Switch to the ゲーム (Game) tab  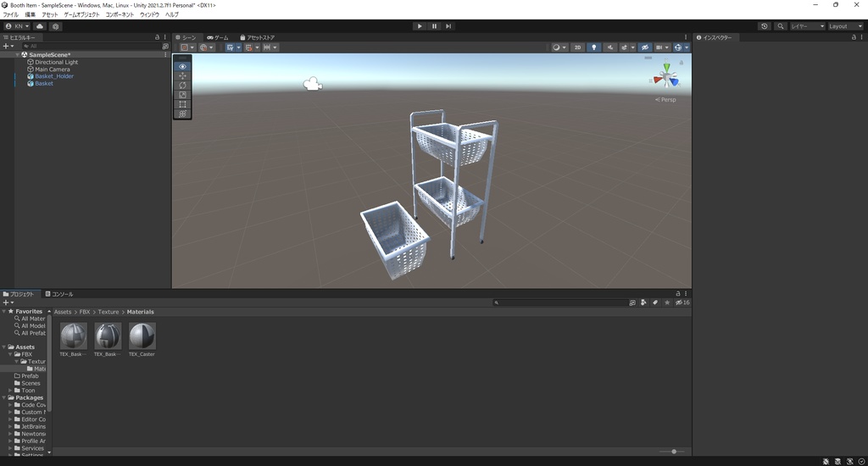(218, 37)
